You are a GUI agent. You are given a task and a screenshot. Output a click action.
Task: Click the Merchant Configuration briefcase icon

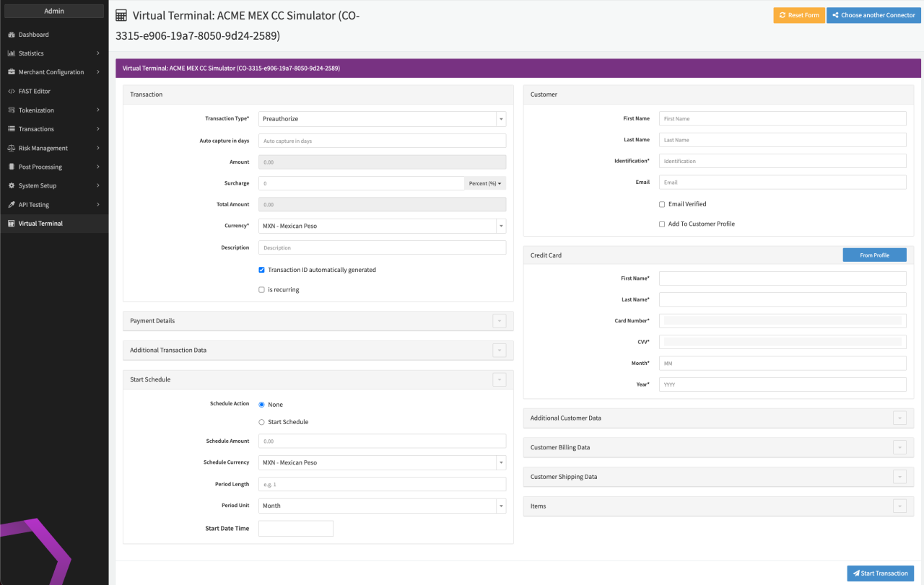[12, 72]
